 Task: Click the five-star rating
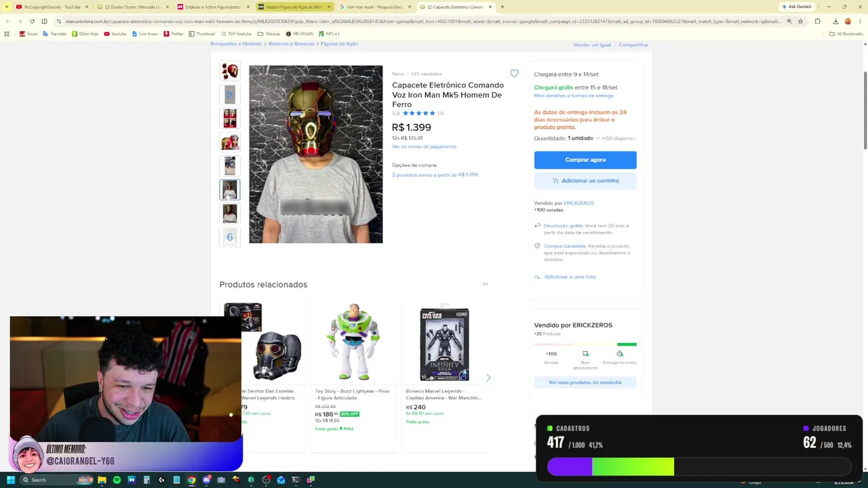418,113
